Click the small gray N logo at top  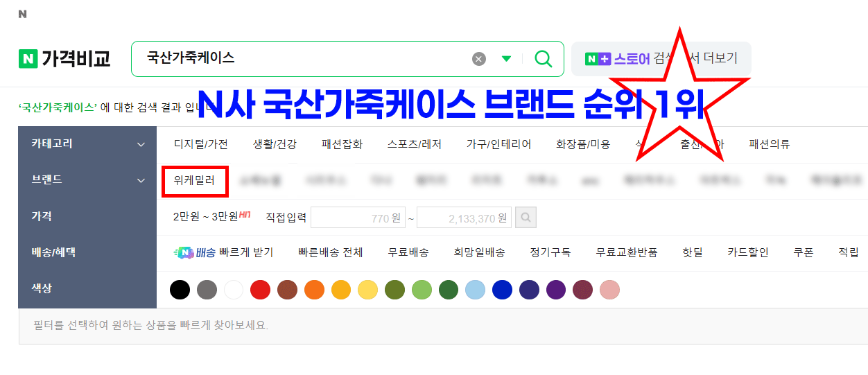click(22, 14)
